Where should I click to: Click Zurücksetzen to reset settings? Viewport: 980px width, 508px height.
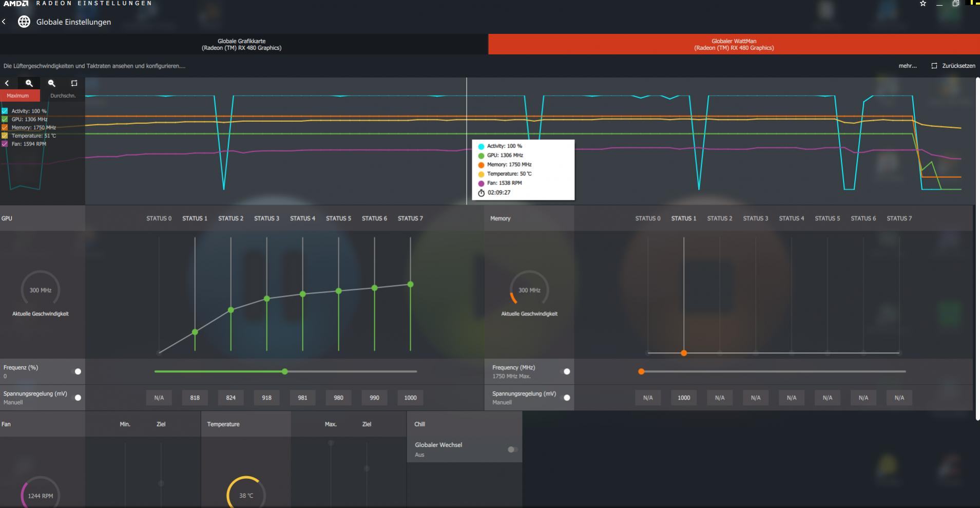click(958, 66)
